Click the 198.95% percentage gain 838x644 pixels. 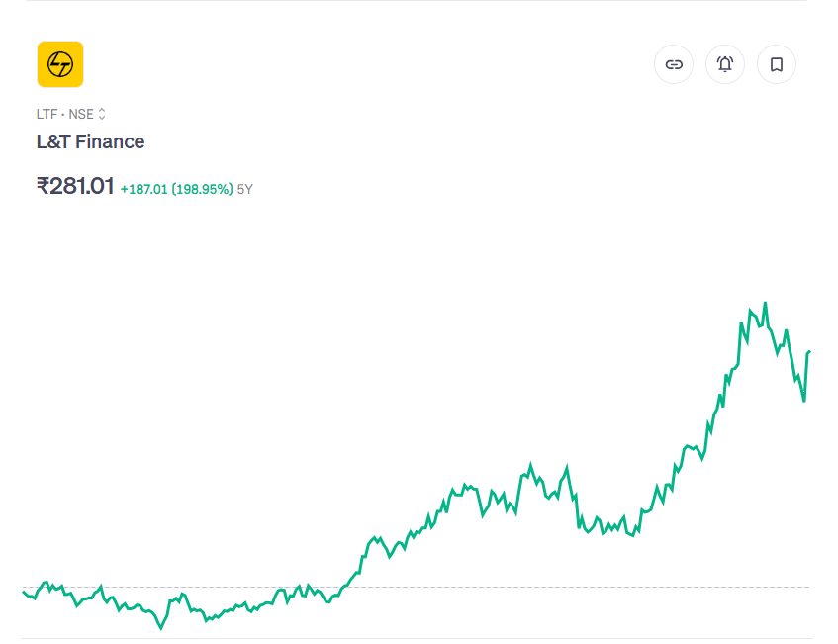point(203,188)
